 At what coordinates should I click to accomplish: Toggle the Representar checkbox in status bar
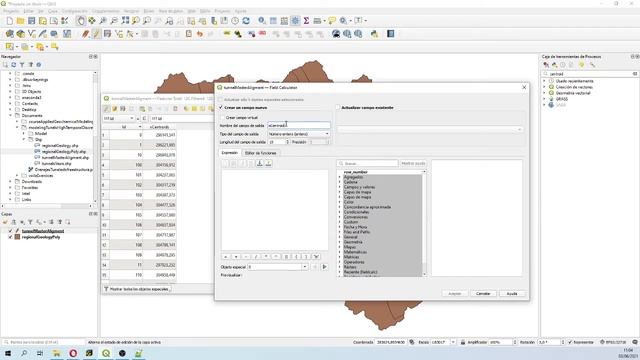point(570,342)
